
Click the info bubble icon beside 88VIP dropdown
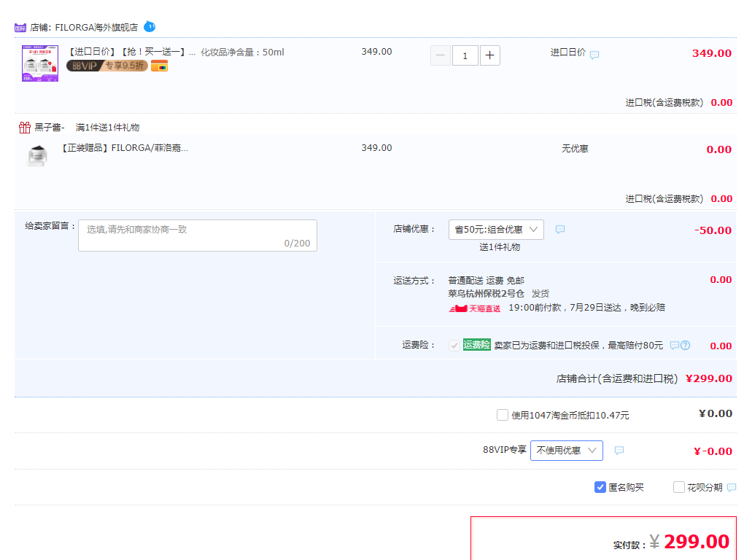tap(619, 451)
